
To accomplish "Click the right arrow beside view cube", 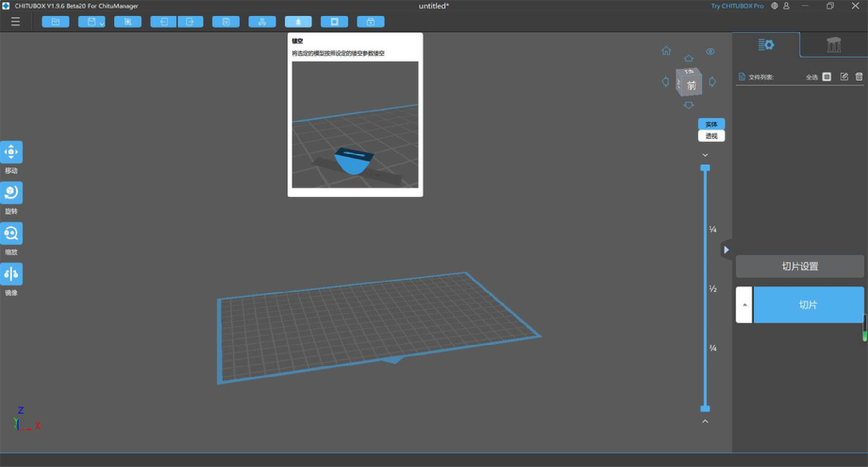I will [712, 82].
